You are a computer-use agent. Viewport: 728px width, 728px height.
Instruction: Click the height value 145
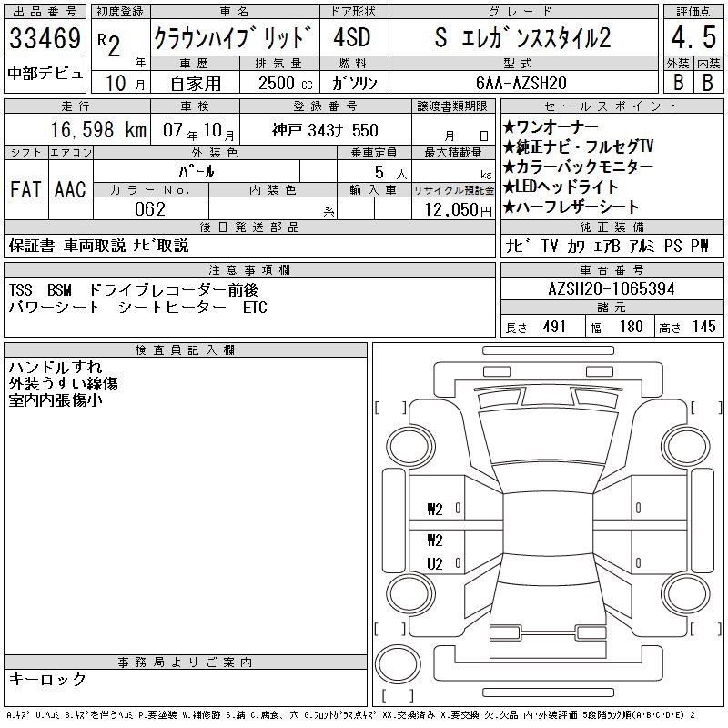(703, 327)
